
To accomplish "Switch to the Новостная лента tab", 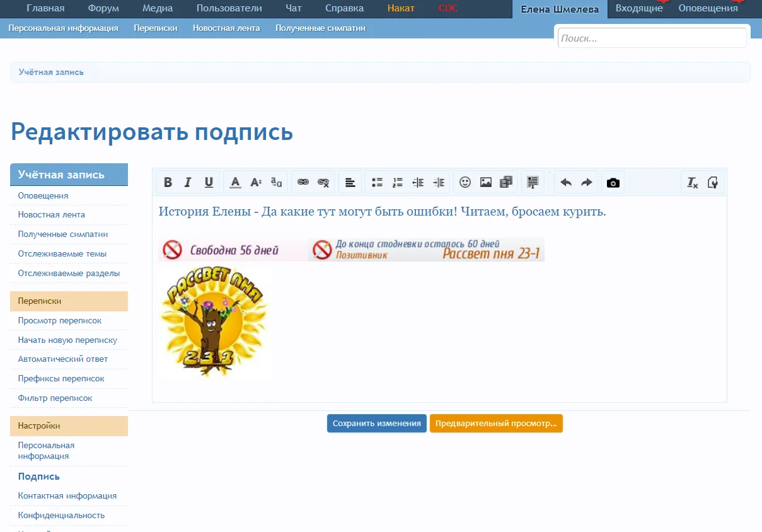I will click(x=226, y=28).
